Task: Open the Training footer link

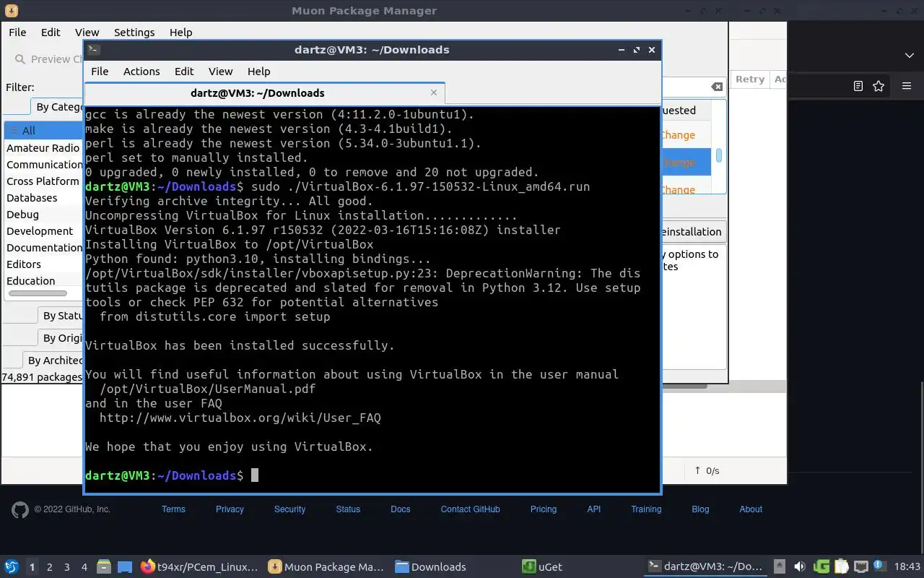Action: [646, 509]
